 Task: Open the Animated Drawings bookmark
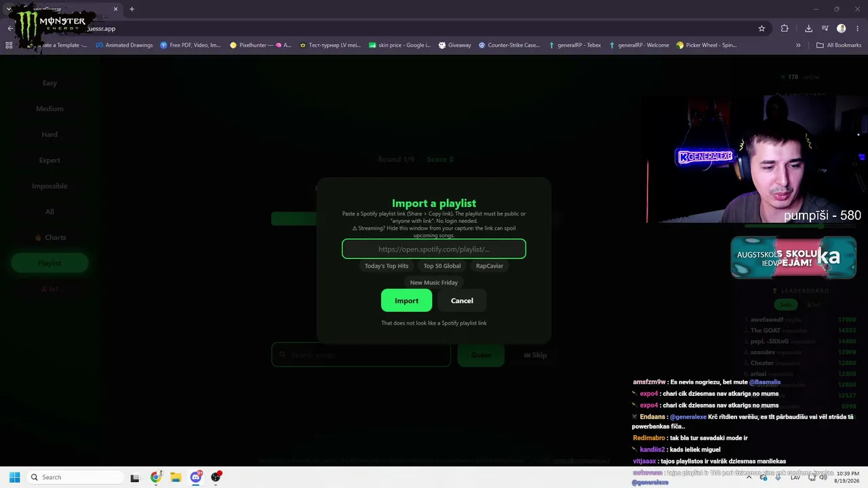click(124, 45)
